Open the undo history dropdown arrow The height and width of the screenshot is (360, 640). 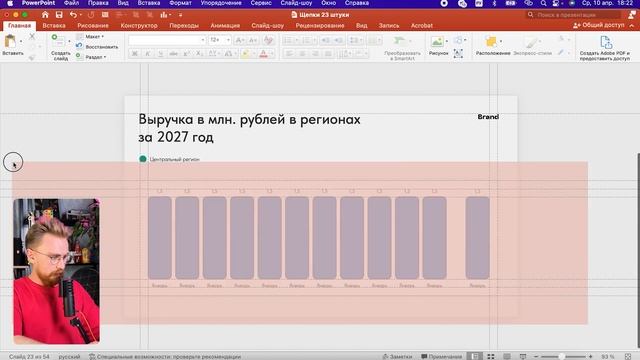(80, 15)
